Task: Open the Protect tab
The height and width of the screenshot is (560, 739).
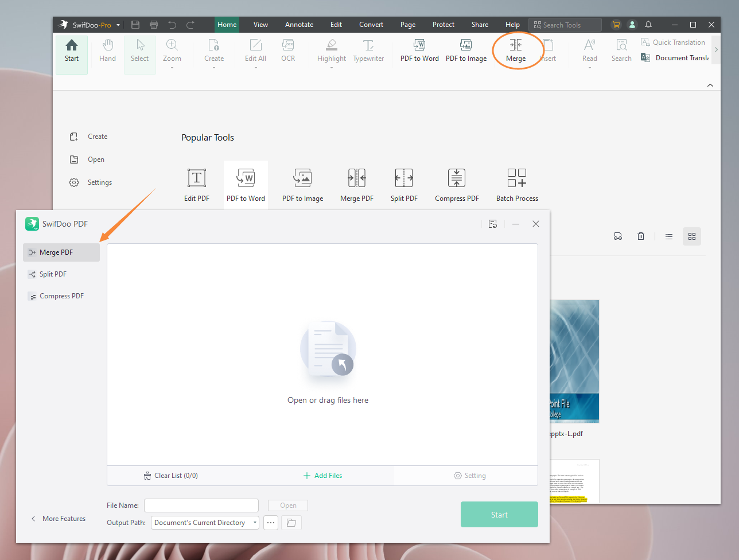Action: click(444, 25)
